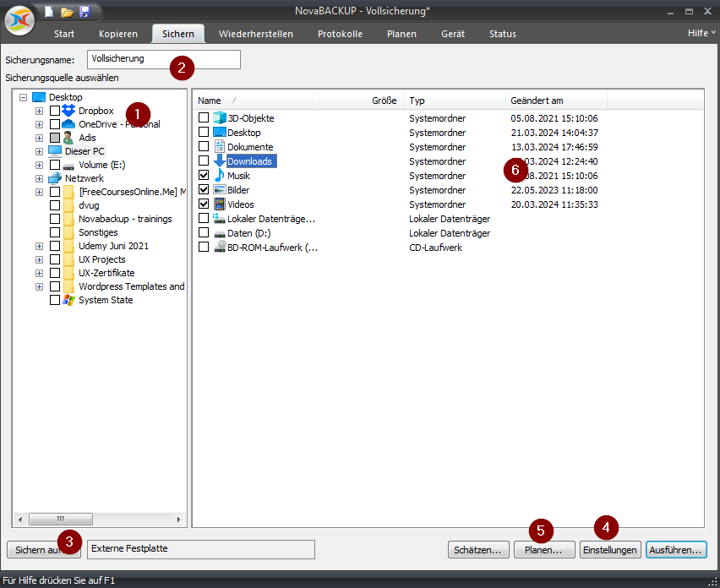Click the dvug folder icon
Viewport: 720px width, 588px height.
click(69, 205)
